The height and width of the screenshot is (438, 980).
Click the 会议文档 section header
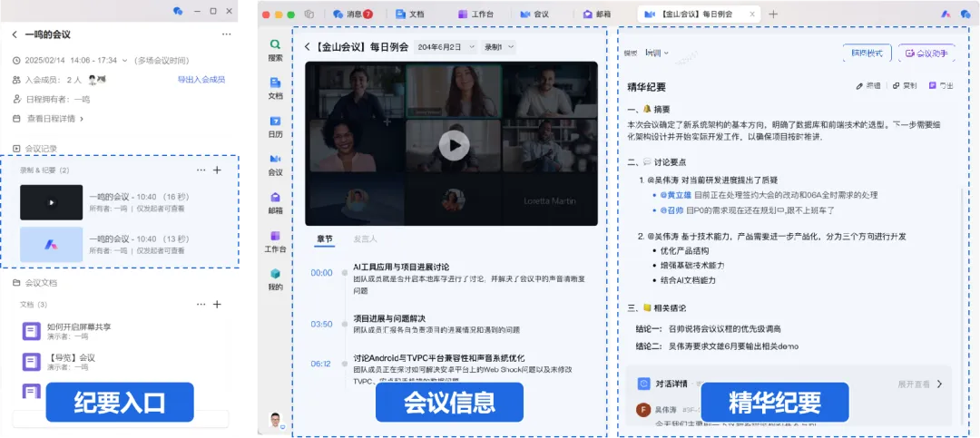(x=35, y=282)
